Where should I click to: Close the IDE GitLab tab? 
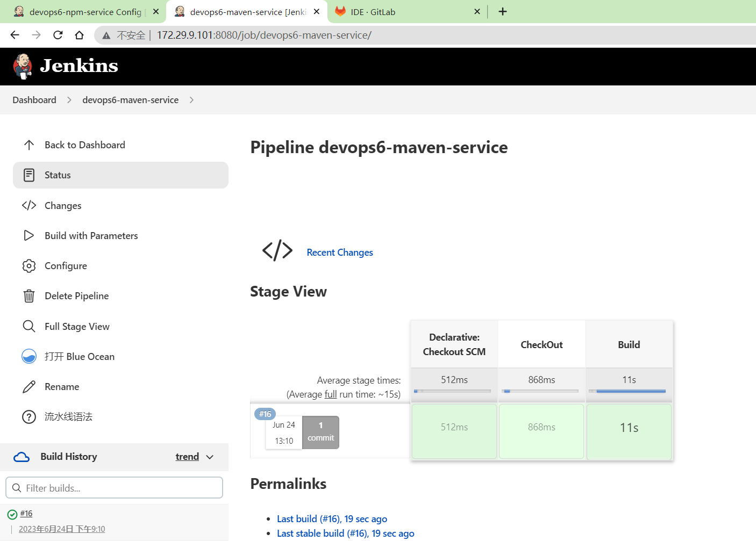click(477, 11)
